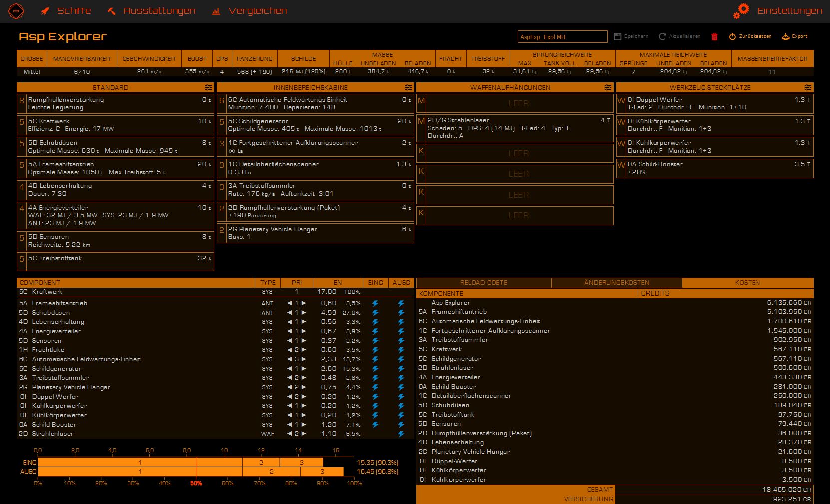
Task: Open the 2D/G Strahlenlaser hardpoint slot
Action: tap(515, 128)
